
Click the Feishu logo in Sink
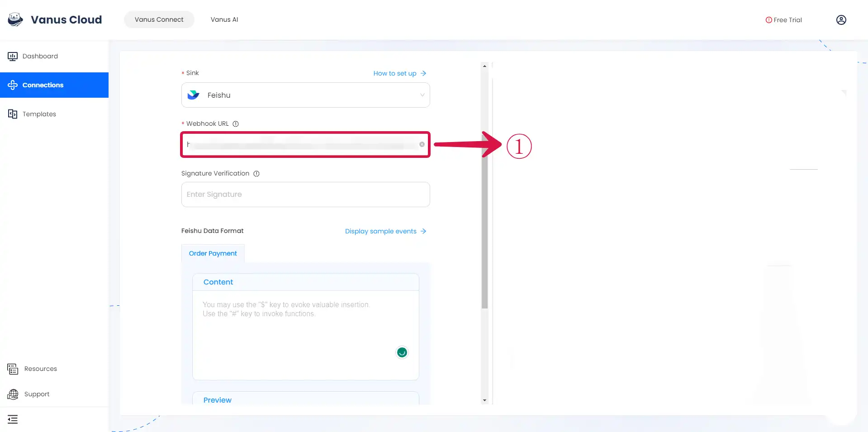(194, 95)
